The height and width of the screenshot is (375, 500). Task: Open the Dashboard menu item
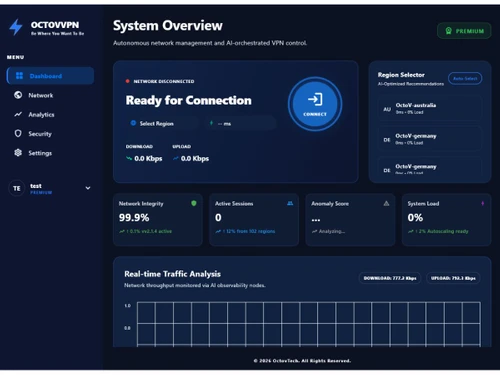coord(50,76)
